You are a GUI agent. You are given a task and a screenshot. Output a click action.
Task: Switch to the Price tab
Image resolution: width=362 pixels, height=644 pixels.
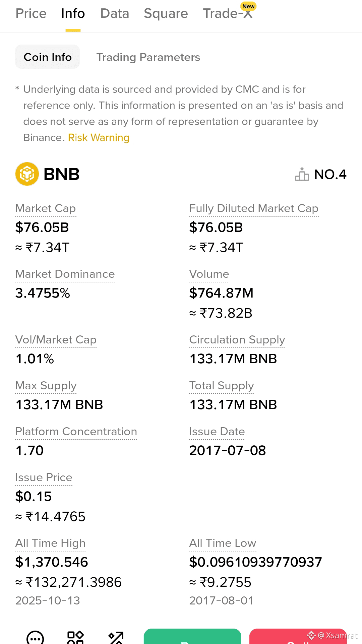(31, 14)
